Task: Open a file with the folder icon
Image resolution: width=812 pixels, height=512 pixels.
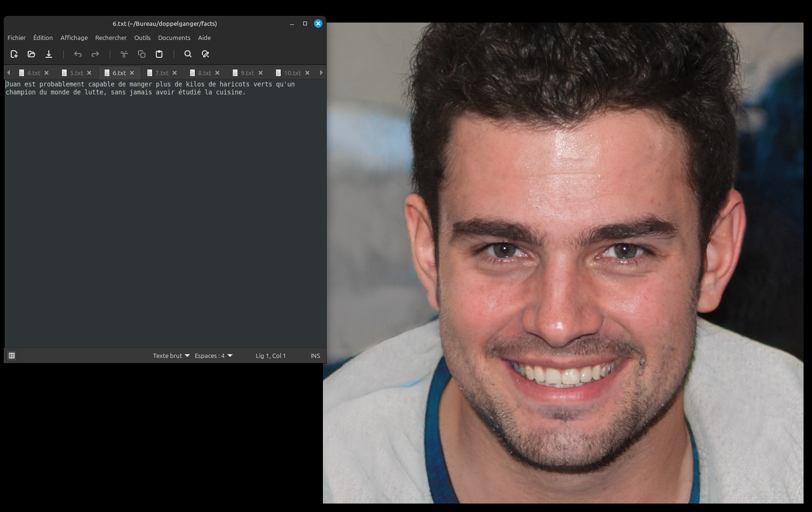Action: point(31,54)
